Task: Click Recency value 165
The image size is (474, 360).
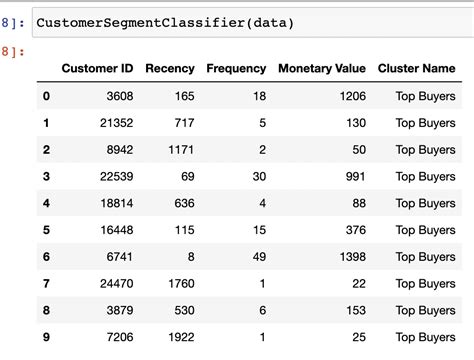Action: [185, 96]
